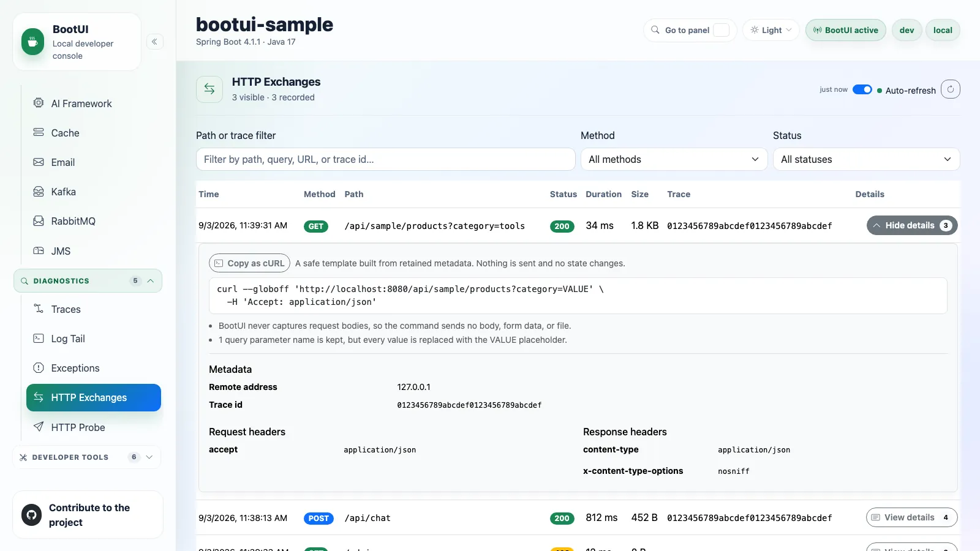Click the 9/3/2026, 11:39:31 AM timestamp
980x551 pixels.
[x=243, y=225]
